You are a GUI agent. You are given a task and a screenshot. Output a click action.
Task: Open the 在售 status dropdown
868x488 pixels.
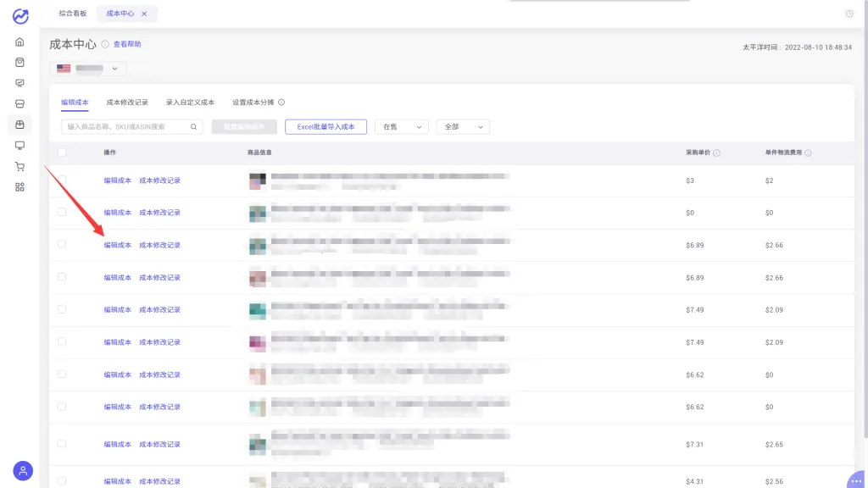click(401, 127)
